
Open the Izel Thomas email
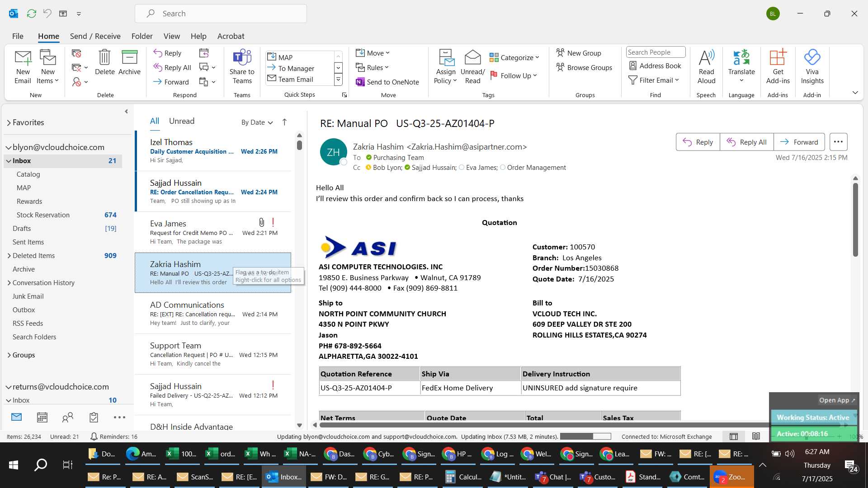point(213,151)
